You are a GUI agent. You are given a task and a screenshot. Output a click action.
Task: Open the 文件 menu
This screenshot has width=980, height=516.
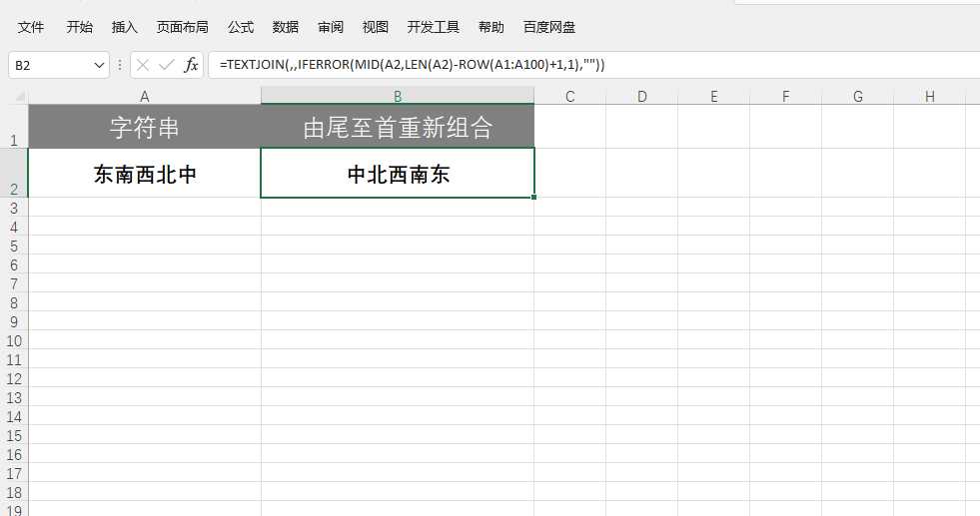coord(31,27)
